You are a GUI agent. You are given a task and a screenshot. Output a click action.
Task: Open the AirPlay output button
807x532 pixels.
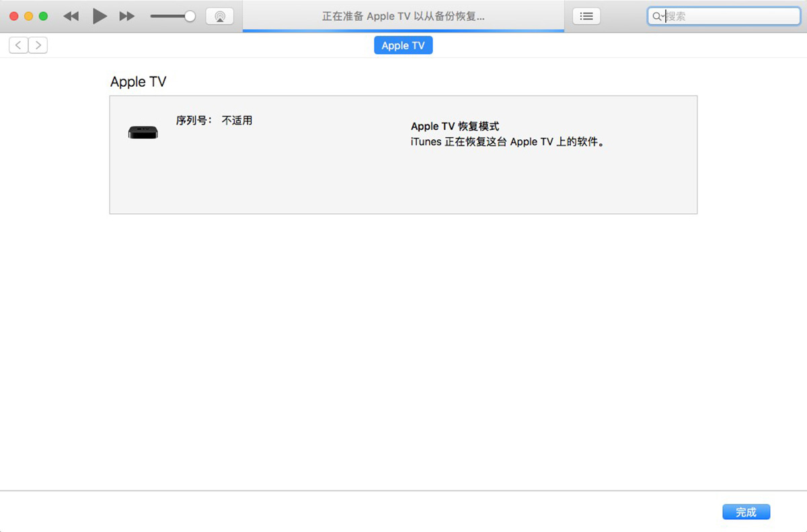(219, 16)
